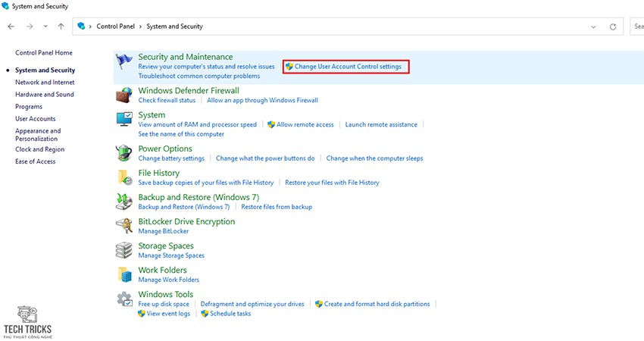Click Change battery settings link
Viewport: 644px width, 341px height.
[171, 158]
